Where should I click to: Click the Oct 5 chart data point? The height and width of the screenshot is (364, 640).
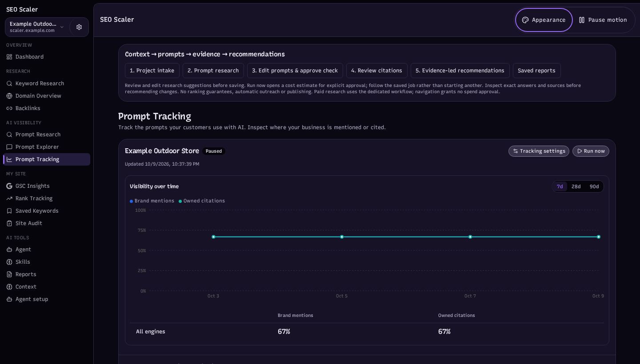tap(342, 237)
